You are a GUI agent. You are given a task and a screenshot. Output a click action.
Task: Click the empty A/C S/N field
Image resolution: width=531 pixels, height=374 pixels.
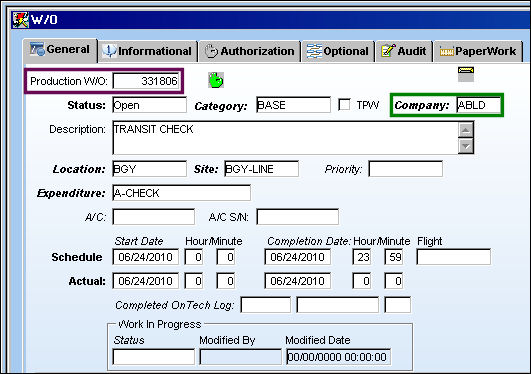coord(298,217)
